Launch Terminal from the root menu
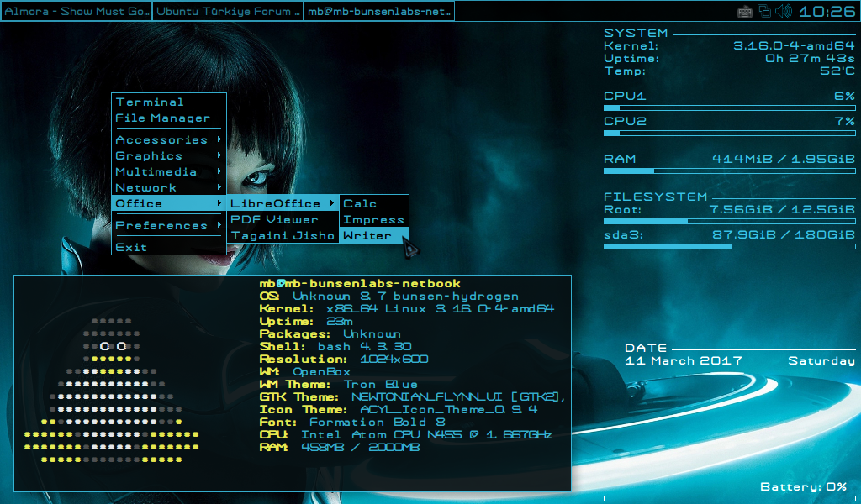Screen dimensions: 861x504 click(x=169, y=102)
